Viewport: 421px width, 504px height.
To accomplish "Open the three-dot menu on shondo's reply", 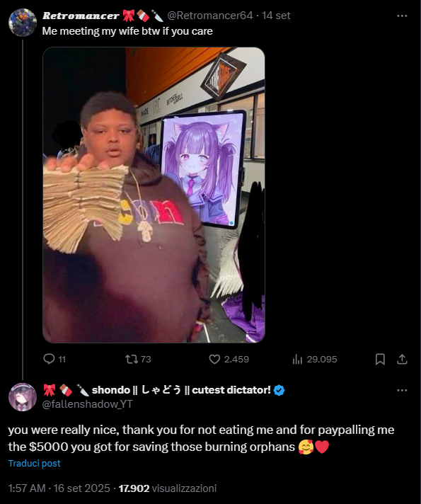I will tap(402, 390).
